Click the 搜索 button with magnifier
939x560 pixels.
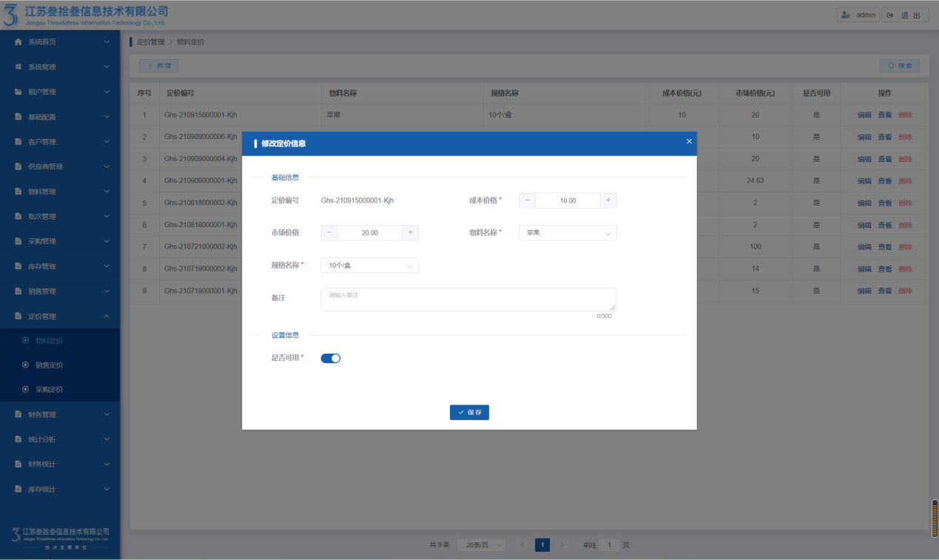[x=900, y=66]
